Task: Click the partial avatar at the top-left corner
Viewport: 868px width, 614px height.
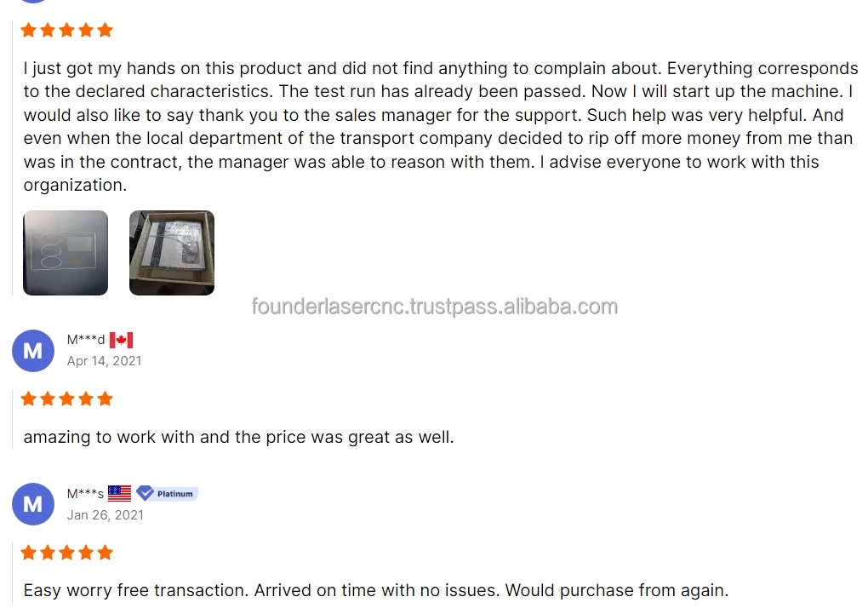Action: (x=32, y=3)
